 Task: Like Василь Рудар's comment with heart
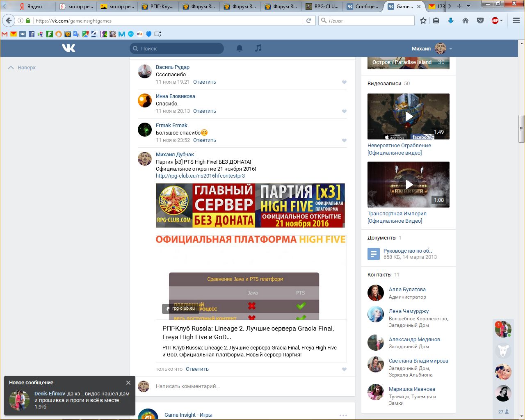click(344, 82)
